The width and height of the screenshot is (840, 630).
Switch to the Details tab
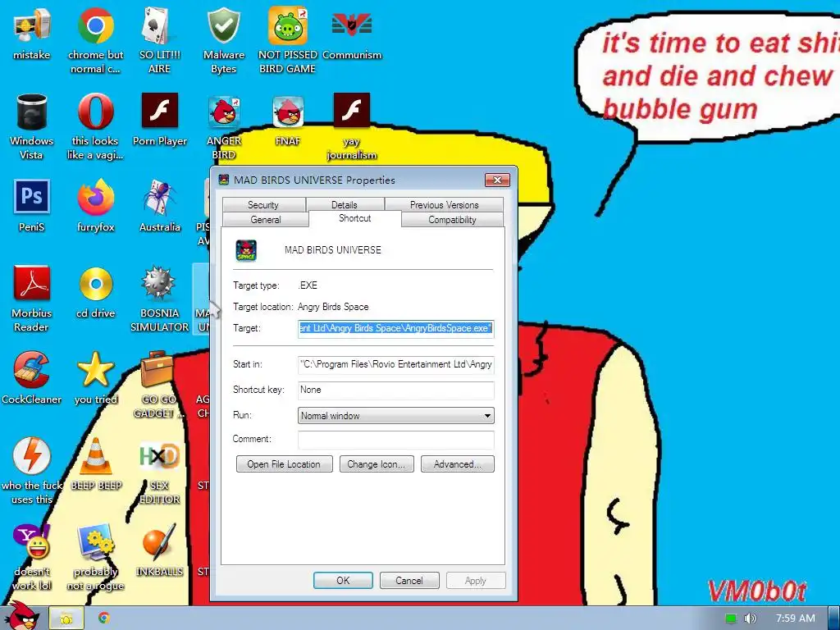point(345,204)
